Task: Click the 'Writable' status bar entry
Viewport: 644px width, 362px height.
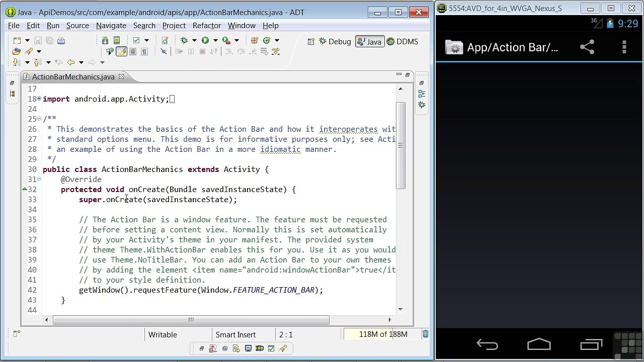Action: point(163,334)
